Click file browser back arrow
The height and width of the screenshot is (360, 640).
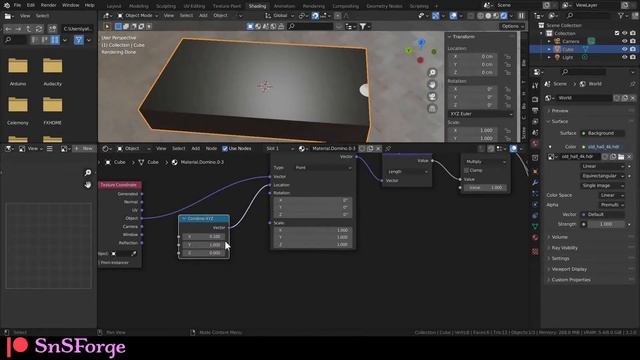[x=9, y=29]
